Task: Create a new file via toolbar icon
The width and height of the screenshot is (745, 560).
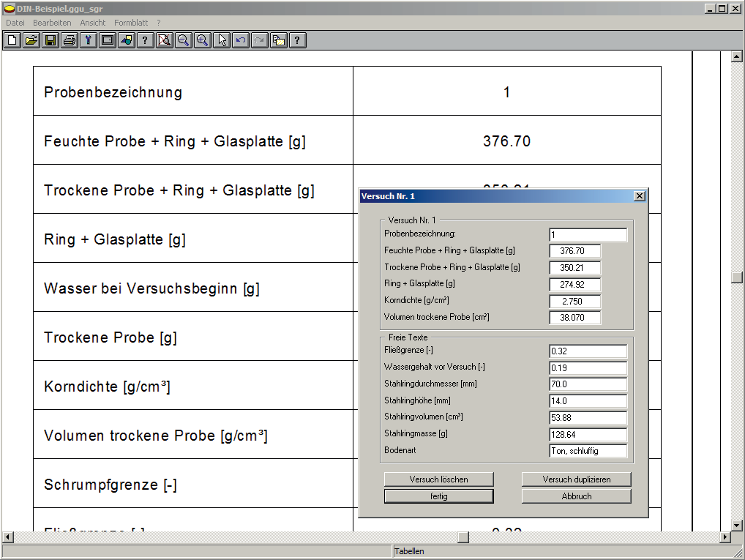Action: pos(12,40)
